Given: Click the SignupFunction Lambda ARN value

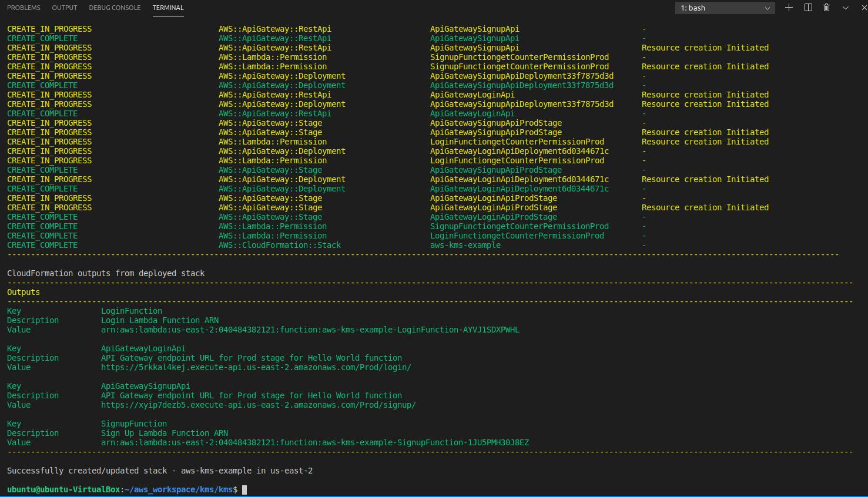Looking at the screenshot, I should pyautogui.click(x=315, y=442).
